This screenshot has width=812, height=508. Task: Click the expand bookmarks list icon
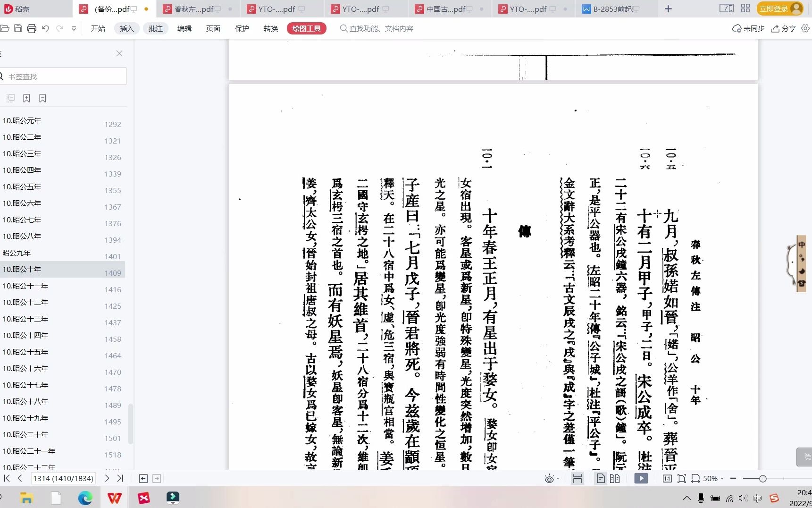click(11, 98)
